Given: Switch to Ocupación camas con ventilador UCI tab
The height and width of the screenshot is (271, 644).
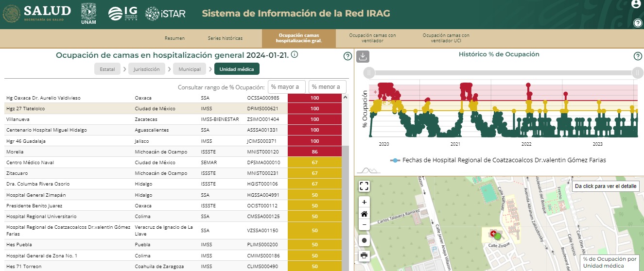Looking at the screenshot, I should (446, 38).
